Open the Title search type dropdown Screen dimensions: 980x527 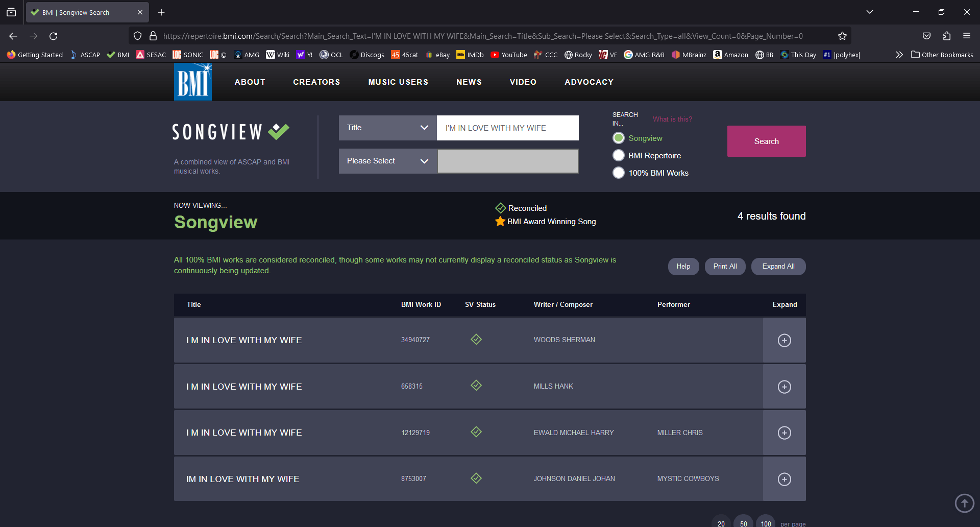pos(388,128)
